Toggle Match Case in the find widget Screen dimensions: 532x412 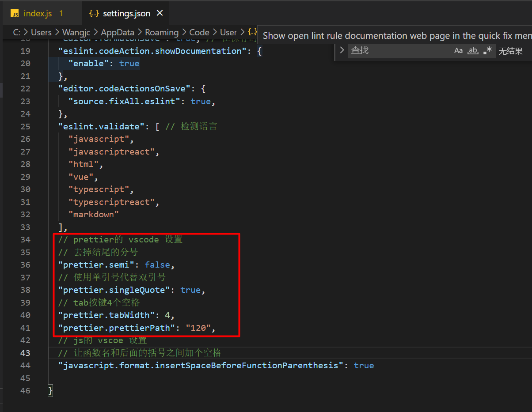click(x=458, y=51)
